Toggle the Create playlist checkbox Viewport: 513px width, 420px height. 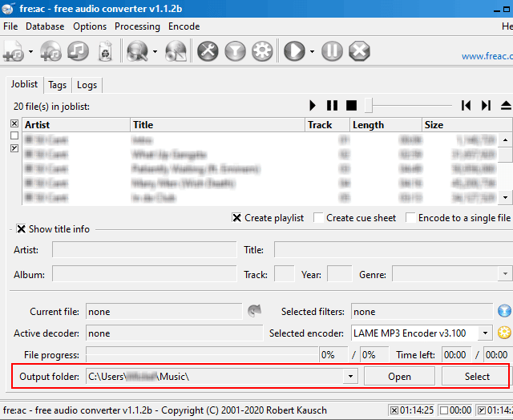[x=236, y=218]
